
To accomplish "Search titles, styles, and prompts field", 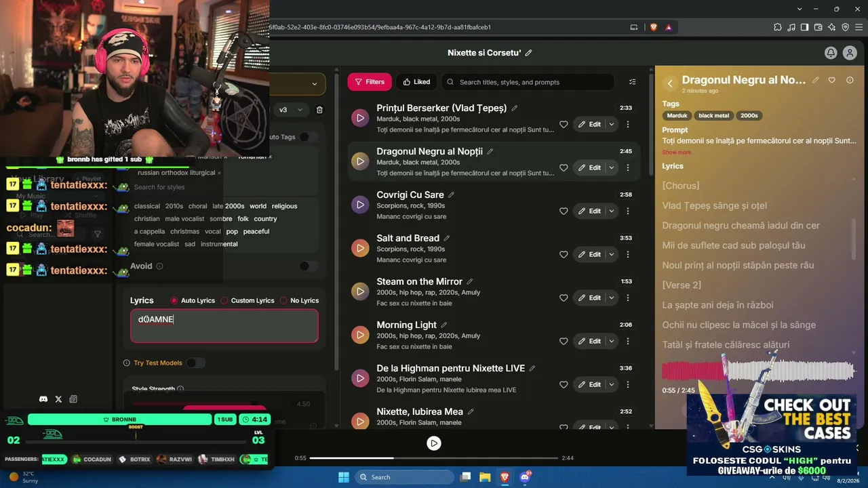I will point(528,82).
